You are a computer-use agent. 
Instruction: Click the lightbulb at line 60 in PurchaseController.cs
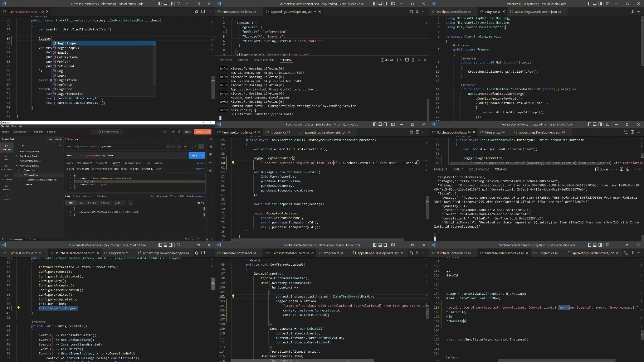click(x=233, y=163)
